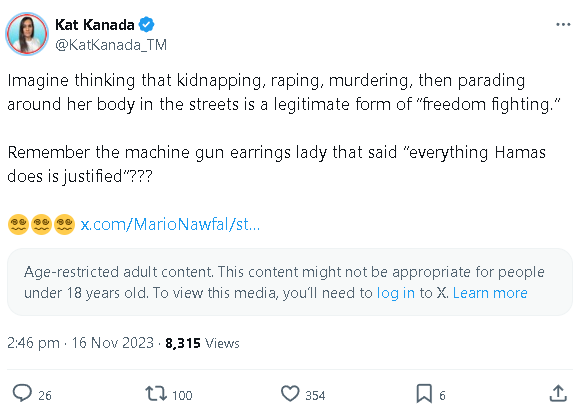
Task: Click the share upload icon
Action: pos(558,394)
